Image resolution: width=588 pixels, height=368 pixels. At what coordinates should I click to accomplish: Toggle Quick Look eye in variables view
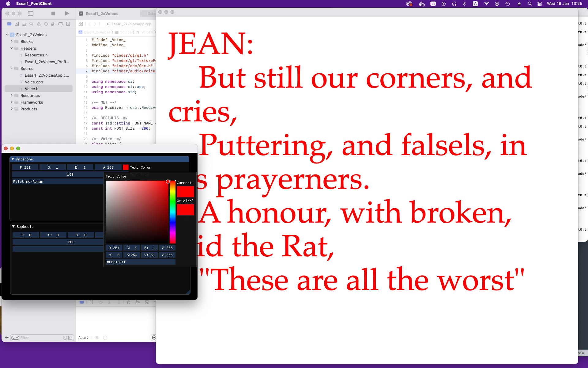(x=97, y=338)
